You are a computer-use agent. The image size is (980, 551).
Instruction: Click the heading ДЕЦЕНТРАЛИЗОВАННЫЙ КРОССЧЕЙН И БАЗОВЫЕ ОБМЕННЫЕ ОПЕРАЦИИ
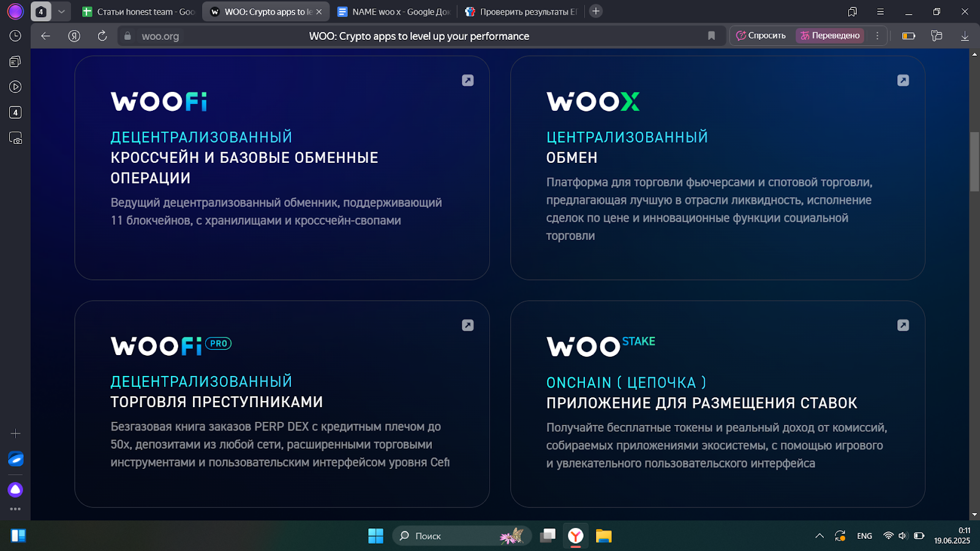(244, 157)
